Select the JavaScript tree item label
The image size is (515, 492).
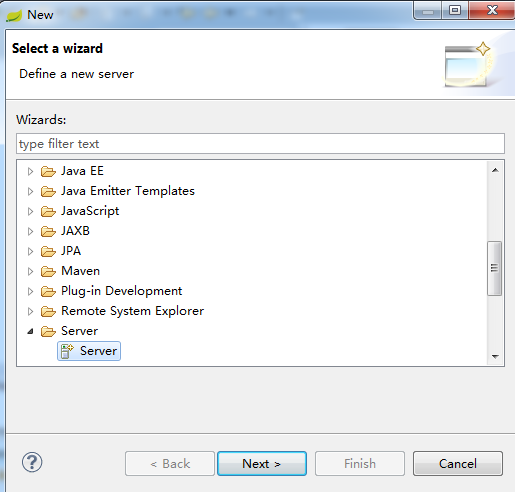(90, 211)
